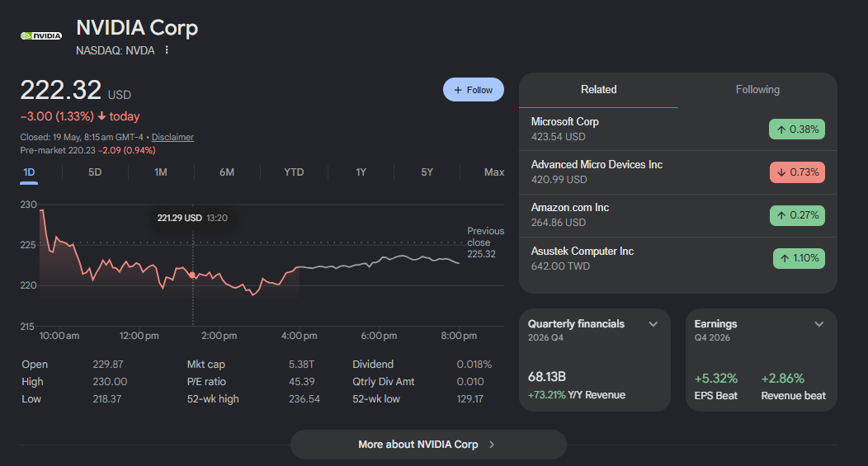Viewport: 868px width, 466px height.
Task: Click the Pre-market 220.23 line
Action: click(87, 151)
